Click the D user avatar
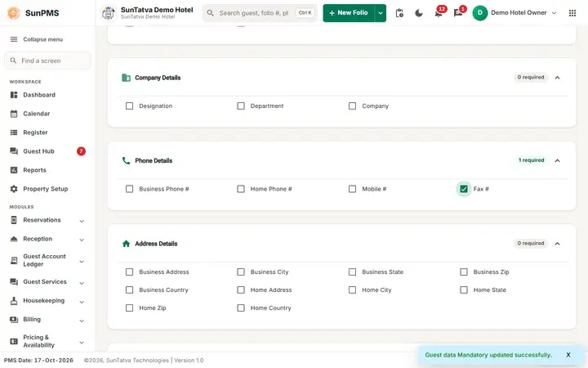 (479, 13)
